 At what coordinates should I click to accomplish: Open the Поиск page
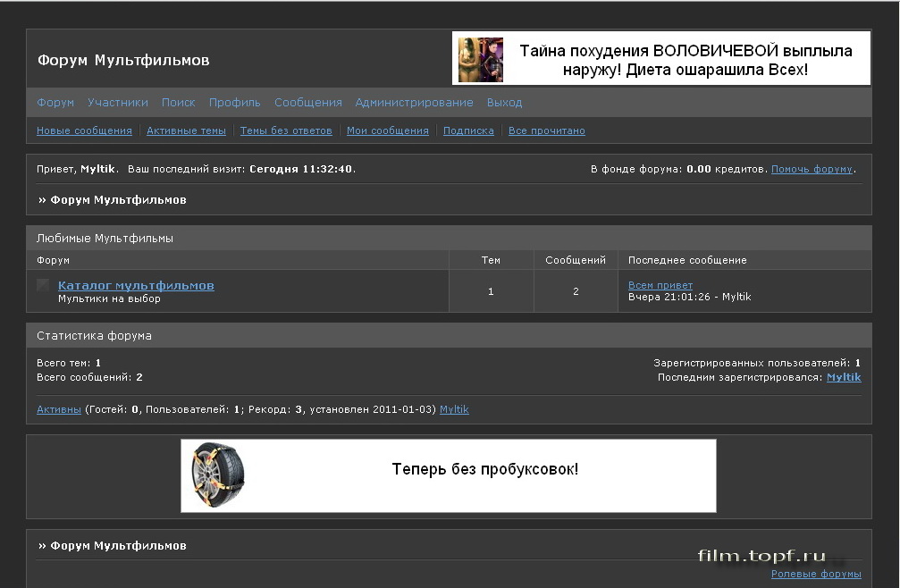coord(178,102)
